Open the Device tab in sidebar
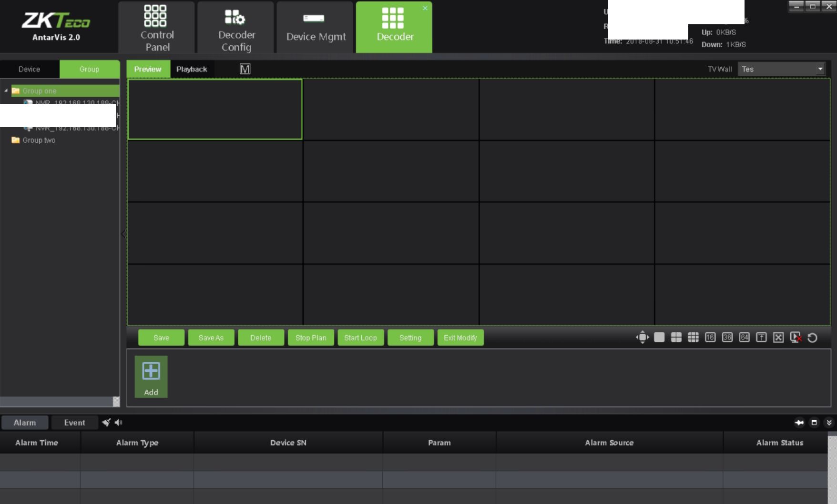 [29, 69]
